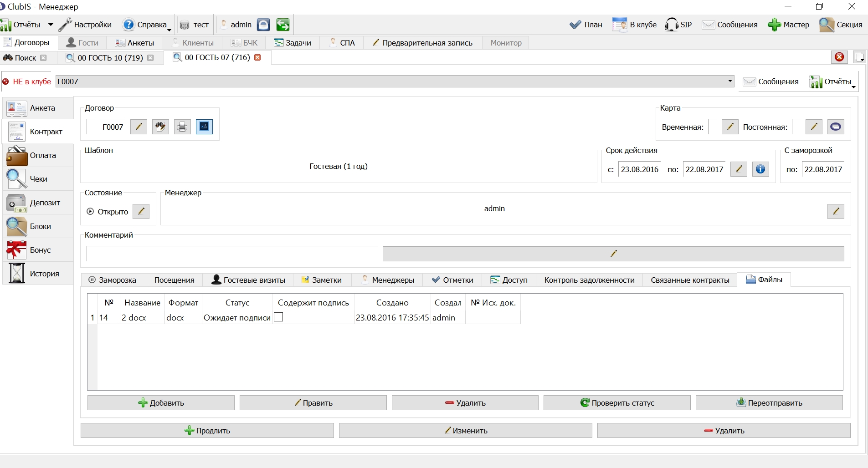Toggle the Содержит подпись checkbox in file row
The width and height of the screenshot is (868, 468).
tap(278, 317)
